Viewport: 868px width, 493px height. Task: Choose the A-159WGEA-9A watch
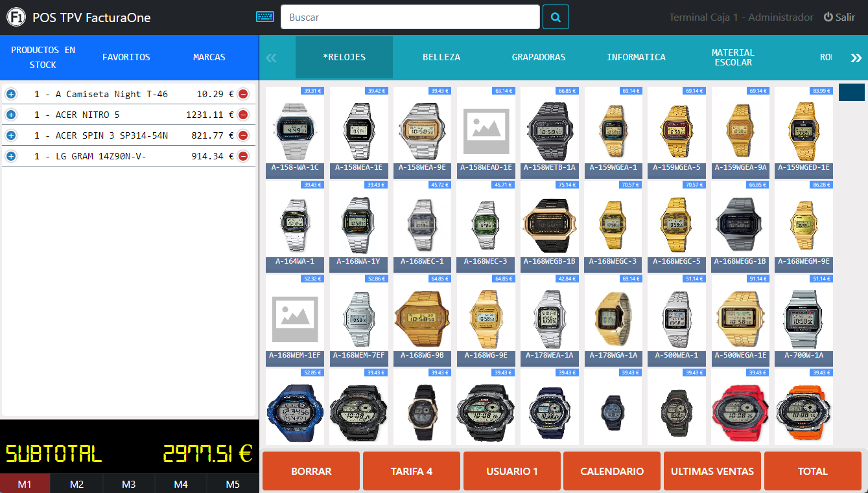tap(740, 133)
